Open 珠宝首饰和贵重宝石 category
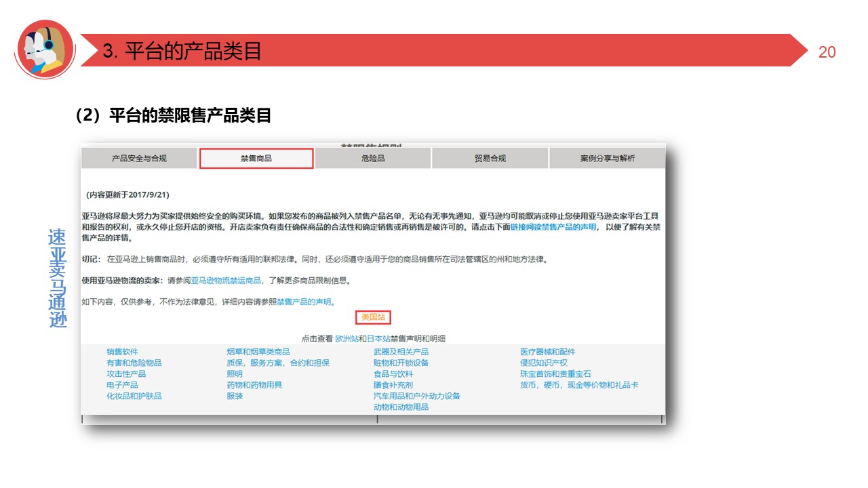 555,373
